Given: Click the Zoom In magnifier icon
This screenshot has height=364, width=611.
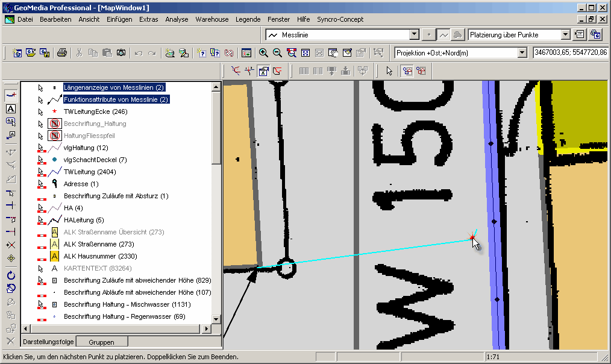Looking at the screenshot, I should tap(263, 53).
